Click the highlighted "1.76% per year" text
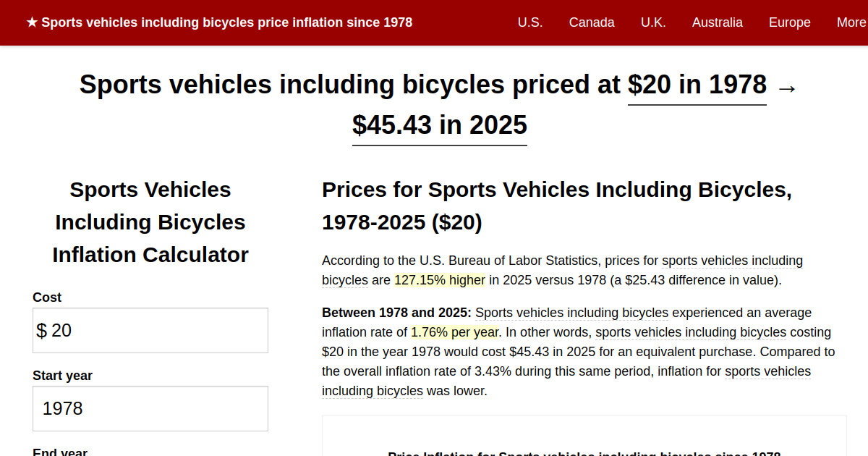The image size is (868, 456). (x=455, y=333)
